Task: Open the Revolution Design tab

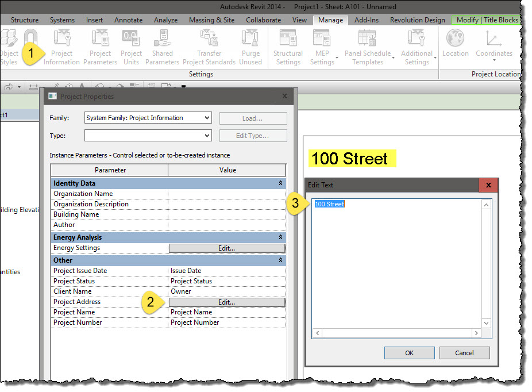Action: pos(417,20)
